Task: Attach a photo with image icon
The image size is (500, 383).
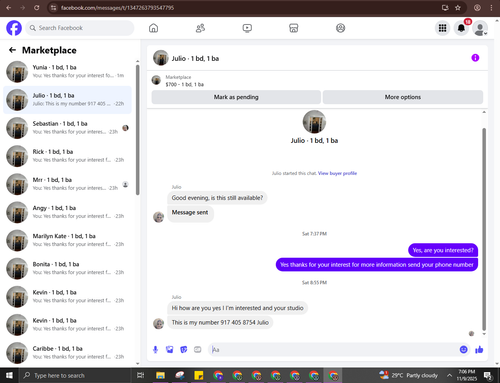Action: (x=170, y=349)
